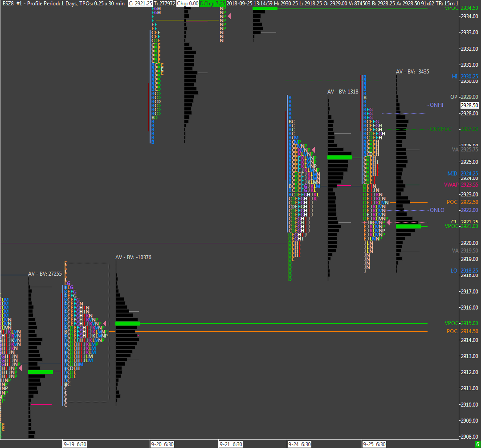Click the 9-20 6:30 date label
This screenshot has width=481, height=448.
(162, 444)
